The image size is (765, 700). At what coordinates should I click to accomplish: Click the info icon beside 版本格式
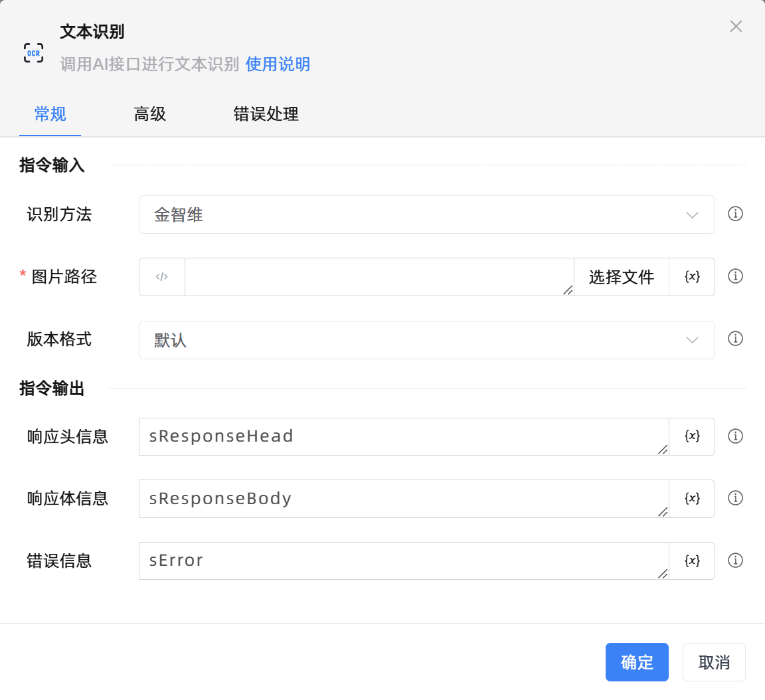(735, 339)
